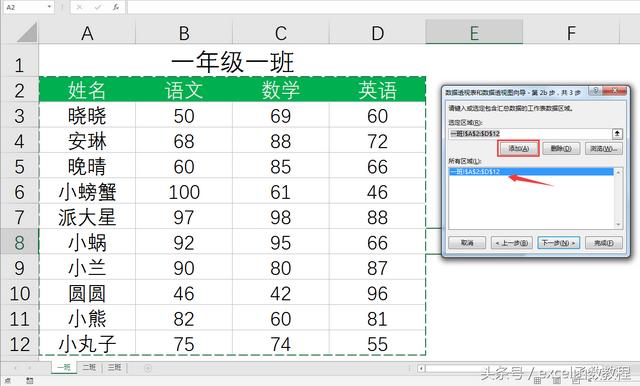This screenshot has height=386, width=640.
Task: Select column F header
Action: 571,33
